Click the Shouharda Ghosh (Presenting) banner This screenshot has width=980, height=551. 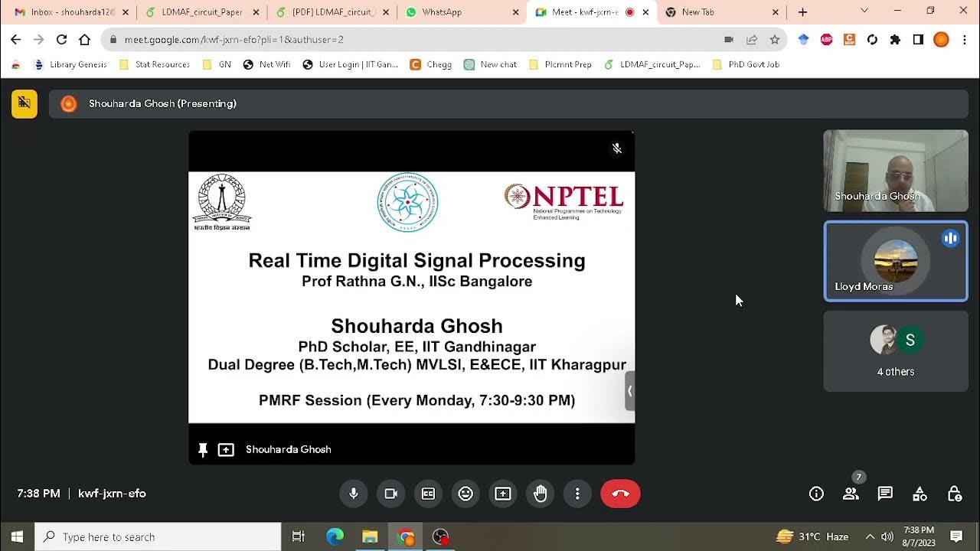click(508, 103)
